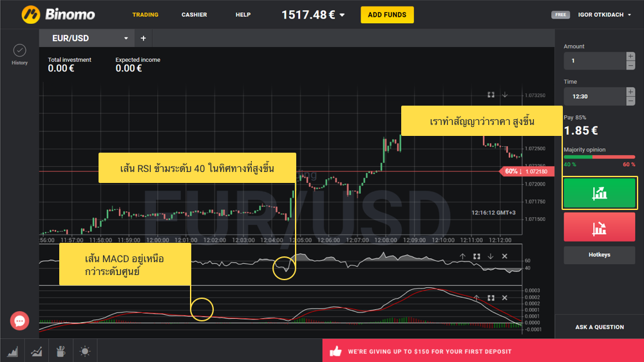
Task: Move the RSI panel up
Action: 462,256
